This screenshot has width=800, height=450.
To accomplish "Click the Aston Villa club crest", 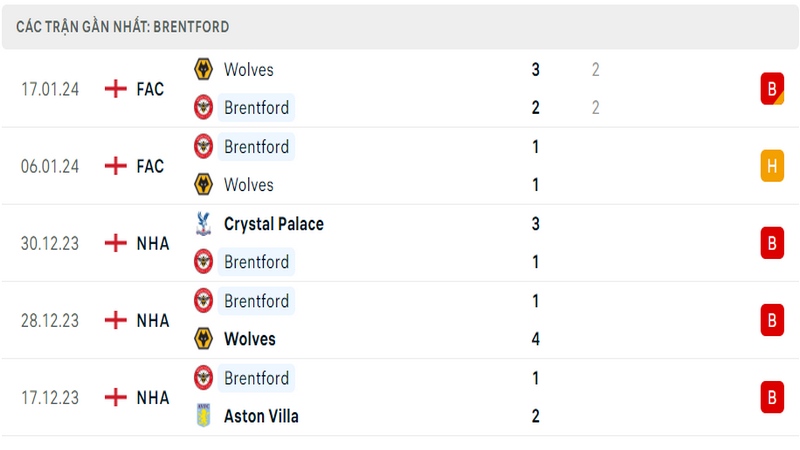I will pos(204,415).
